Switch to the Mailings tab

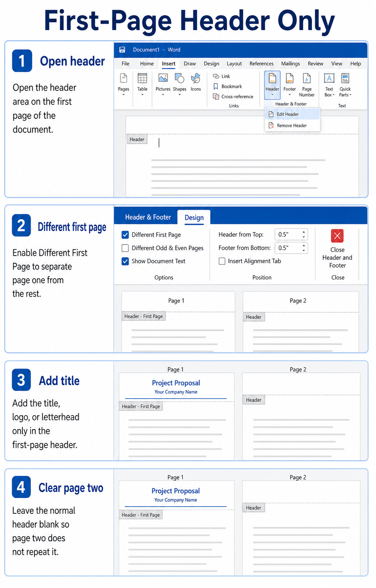[291, 64]
